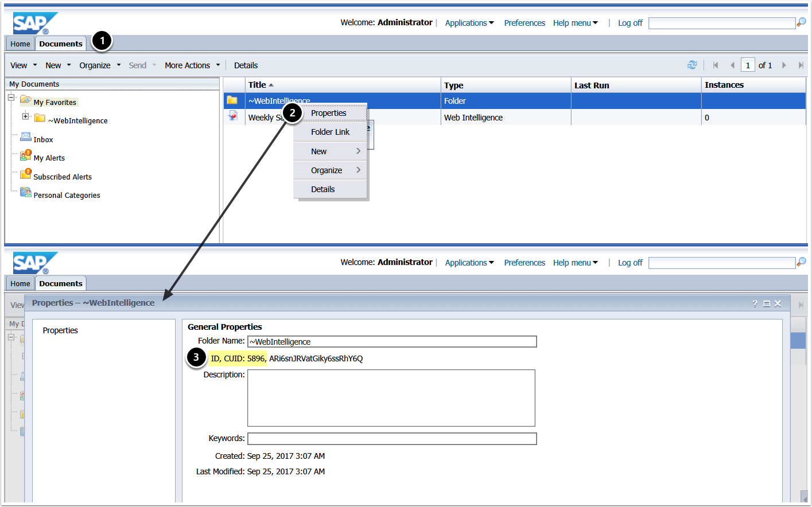Open the New dropdown in the toolbar
Screen dimensions: 812x507
[58, 65]
